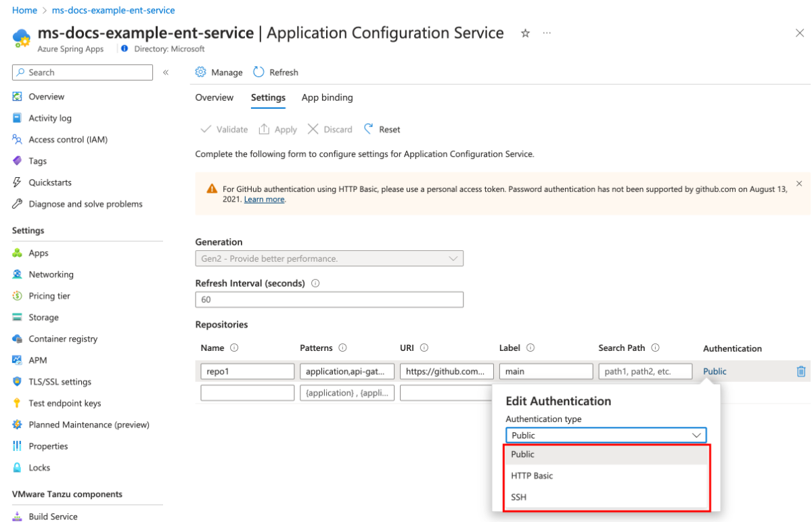Select HTTP Basic authentication option
The height and width of the screenshot is (522, 812).
pyautogui.click(x=532, y=476)
